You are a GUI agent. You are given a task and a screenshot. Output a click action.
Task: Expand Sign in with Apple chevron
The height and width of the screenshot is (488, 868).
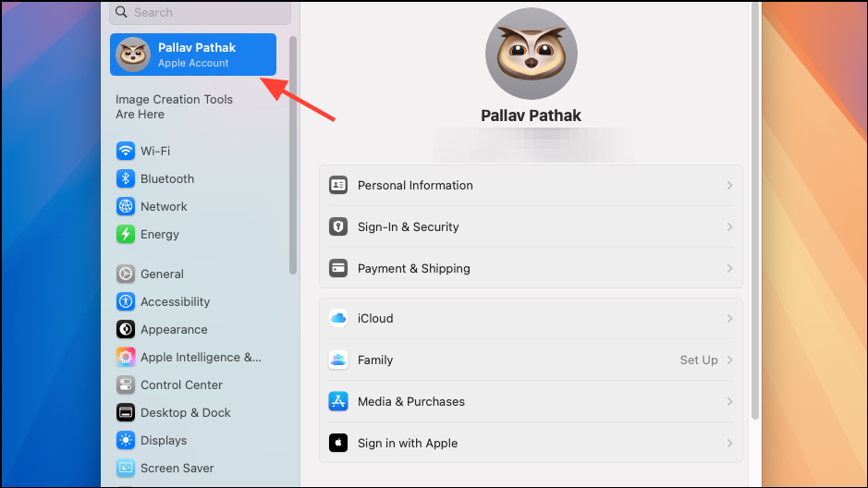tap(729, 443)
